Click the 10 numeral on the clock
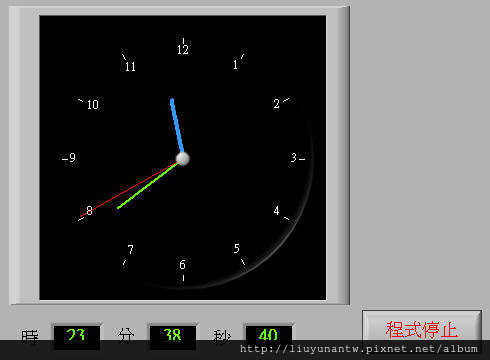 (x=93, y=105)
